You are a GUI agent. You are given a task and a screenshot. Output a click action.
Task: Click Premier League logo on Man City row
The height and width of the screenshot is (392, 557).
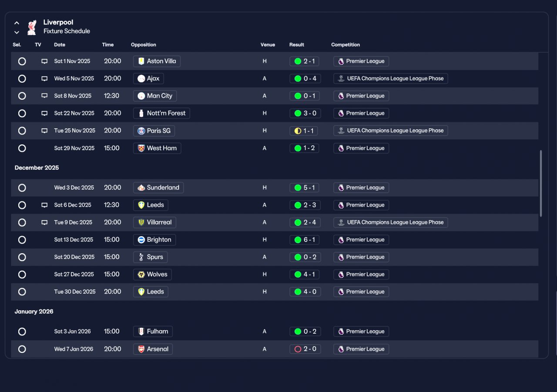pyautogui.click(x=341, y=96)
